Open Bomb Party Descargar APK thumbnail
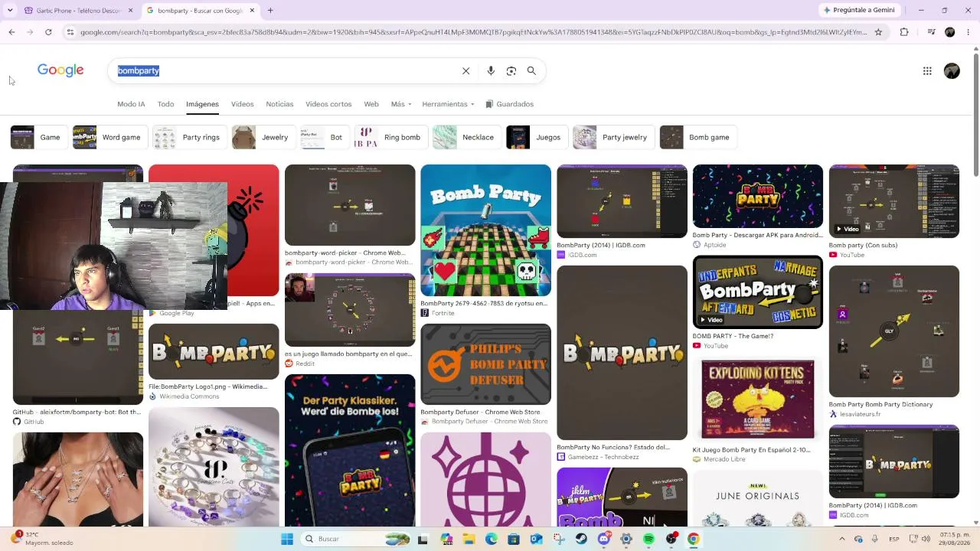This screenshot has width=980, height=551. pyautogui.click(x=758, y=197)
